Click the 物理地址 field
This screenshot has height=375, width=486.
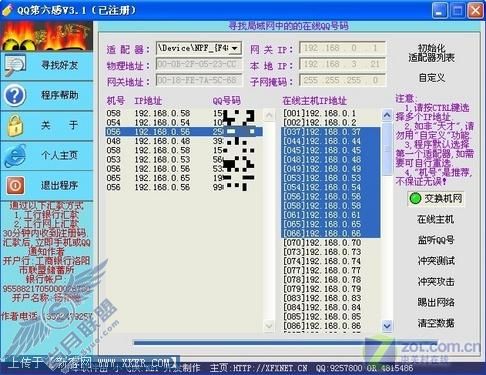tap(199, 64)
